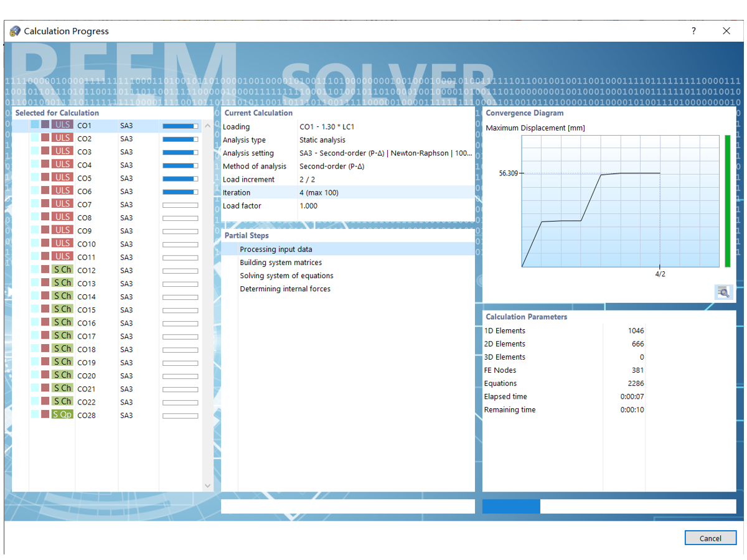Screen dimensions: 747x560
Task: Click the ULS badge next to CO6
Action: (62, 191)
